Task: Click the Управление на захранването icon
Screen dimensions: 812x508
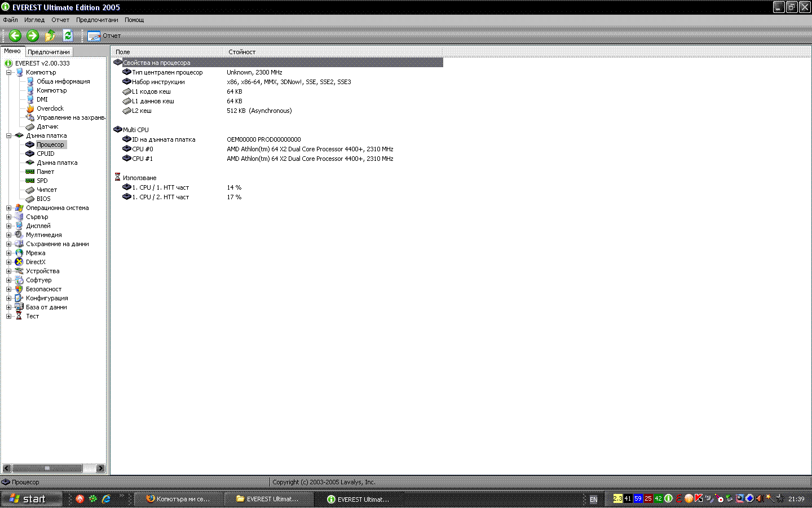Action: pyautogui.click(x=30, y=117)
